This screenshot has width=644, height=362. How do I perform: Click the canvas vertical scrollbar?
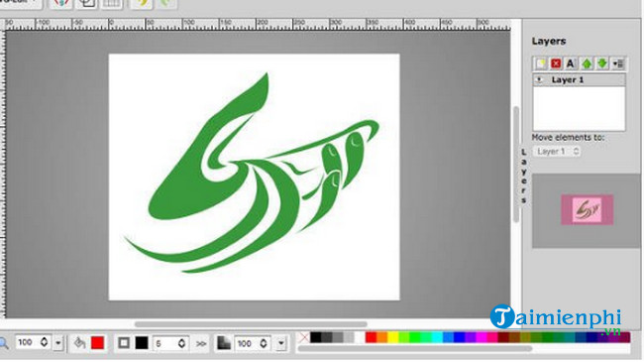pos(516,165)
